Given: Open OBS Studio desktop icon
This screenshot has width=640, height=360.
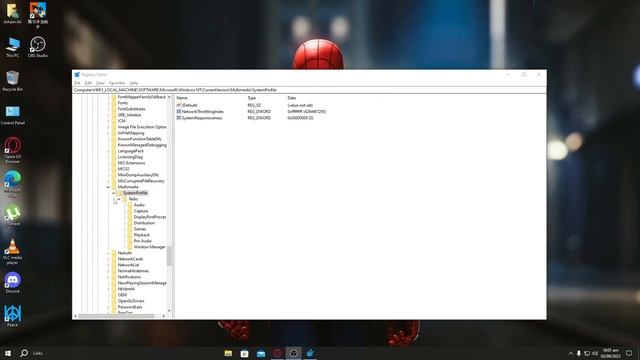Looking at the screenshot, I should 38,47.
